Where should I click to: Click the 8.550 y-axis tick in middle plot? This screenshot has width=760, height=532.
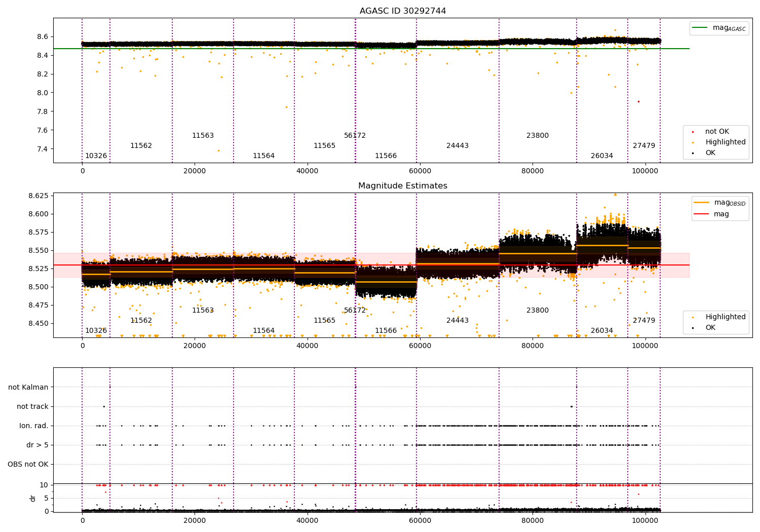coord(37,250)
